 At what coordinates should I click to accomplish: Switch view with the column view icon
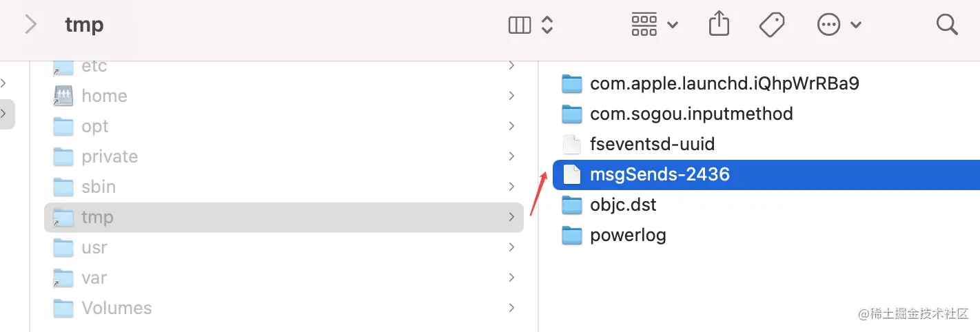(520, 25)
